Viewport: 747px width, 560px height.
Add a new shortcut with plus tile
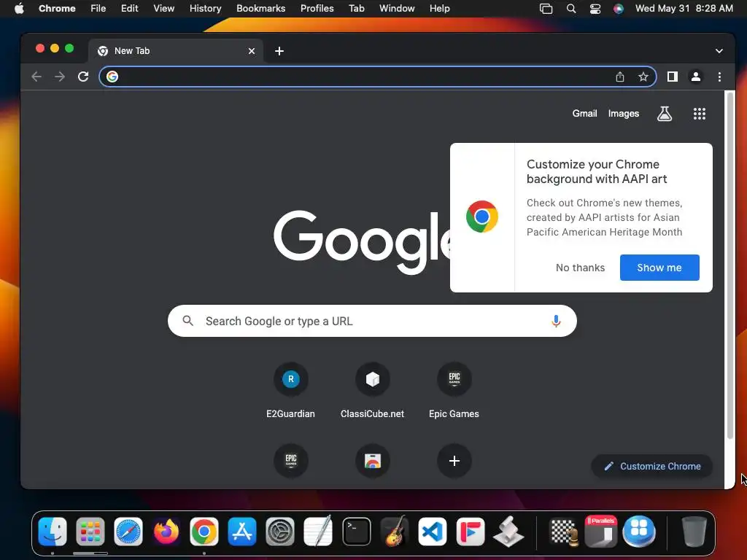coord(454,461)
